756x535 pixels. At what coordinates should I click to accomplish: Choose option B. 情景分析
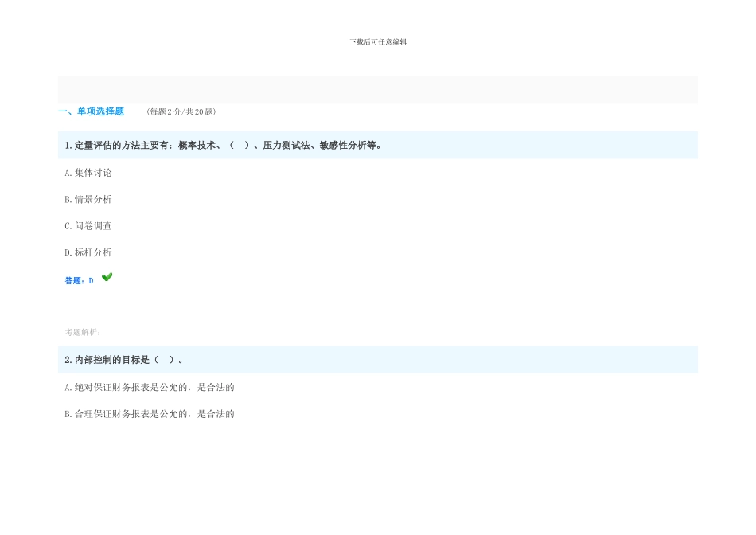pyautogui.click(x=88, y=199)
